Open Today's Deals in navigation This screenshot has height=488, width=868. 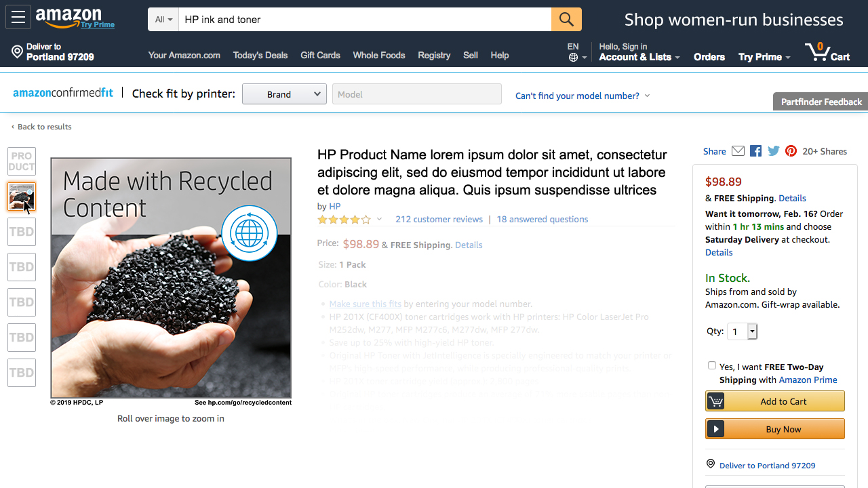coord(260,56)
